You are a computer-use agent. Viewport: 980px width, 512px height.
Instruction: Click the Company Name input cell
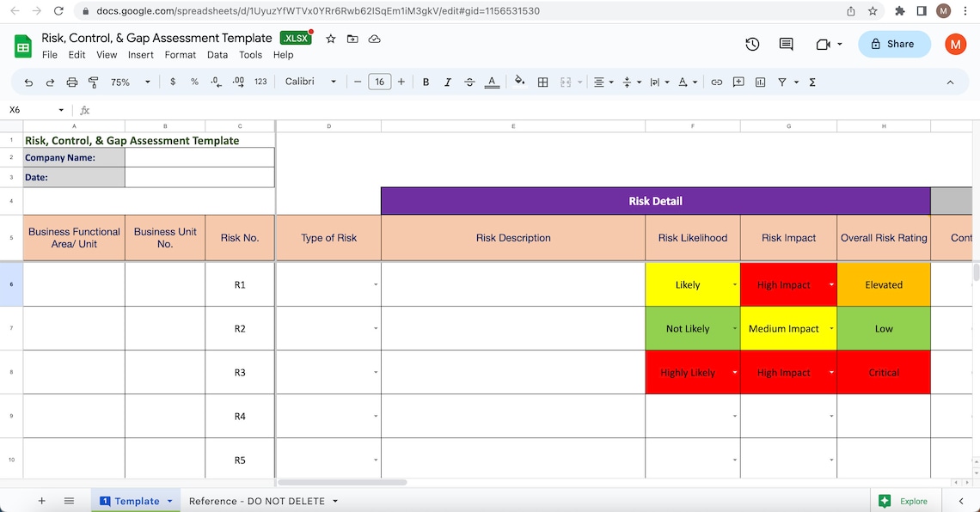(199, 157)
